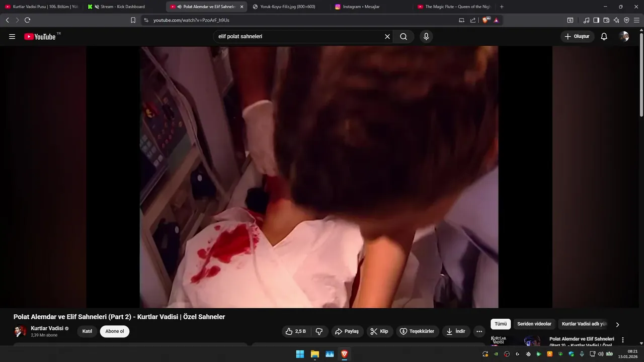Open the YouTube hamburger guide menu
The height and width of the screenshot is (362, 644).
[x=12, y=37]
